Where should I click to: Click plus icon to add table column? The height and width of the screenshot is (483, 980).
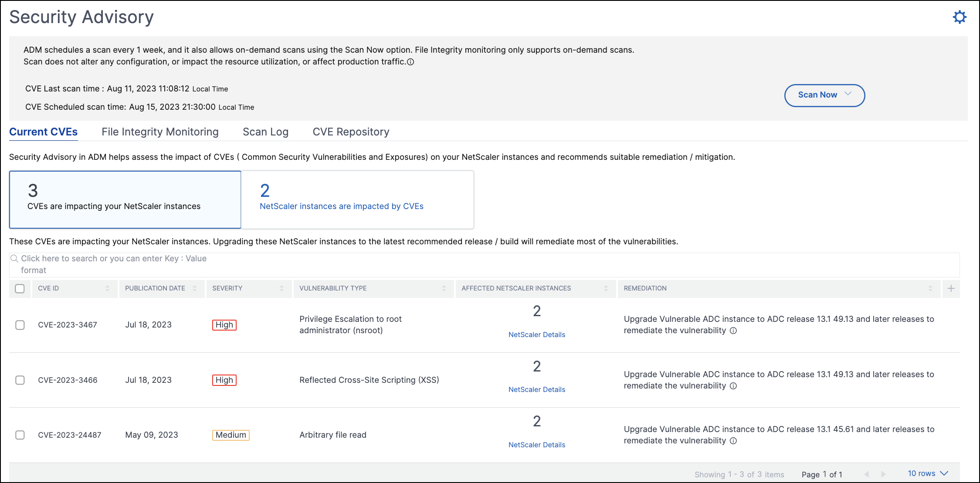coord(951,288)
